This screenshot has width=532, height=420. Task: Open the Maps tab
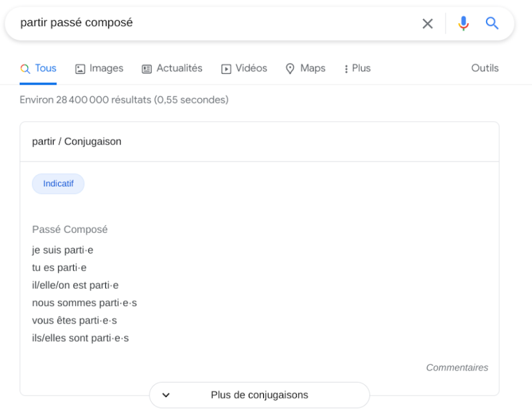305,68
